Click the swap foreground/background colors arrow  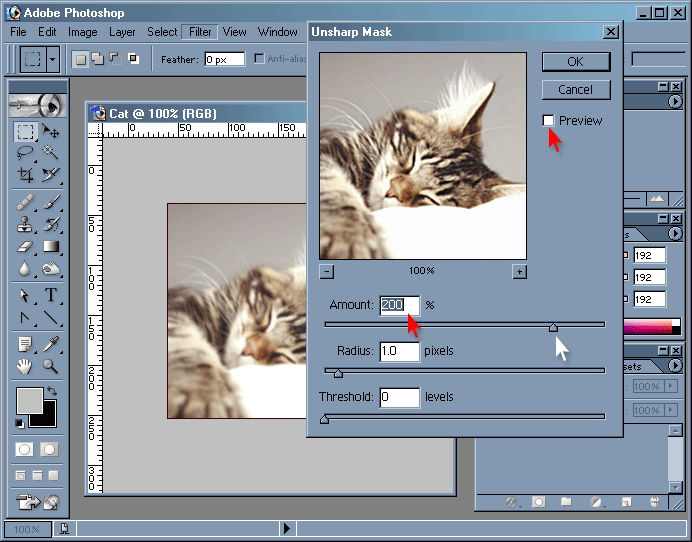52,391
